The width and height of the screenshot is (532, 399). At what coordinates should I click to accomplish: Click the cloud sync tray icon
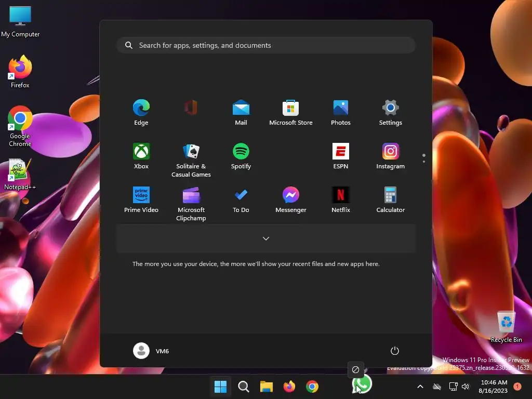point(437,387)
